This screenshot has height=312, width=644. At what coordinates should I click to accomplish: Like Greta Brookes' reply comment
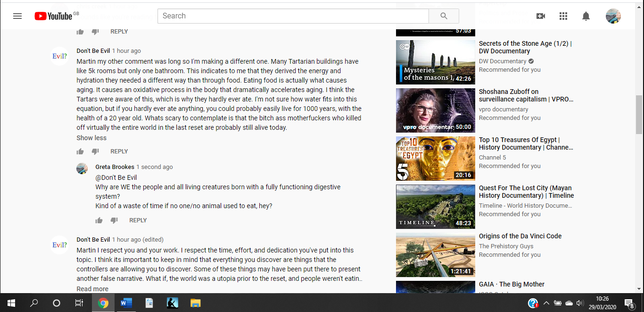tap(99, 220)
